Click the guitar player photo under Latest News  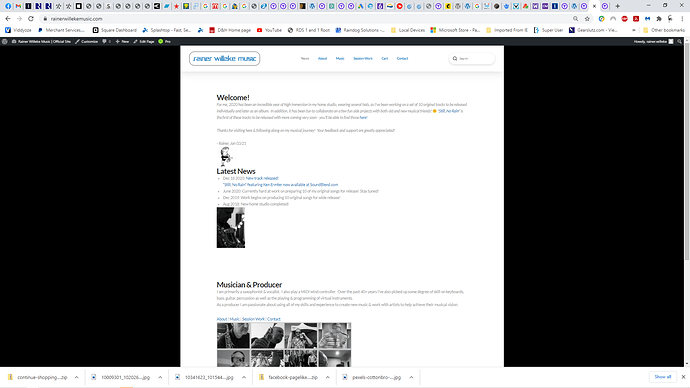231,227
